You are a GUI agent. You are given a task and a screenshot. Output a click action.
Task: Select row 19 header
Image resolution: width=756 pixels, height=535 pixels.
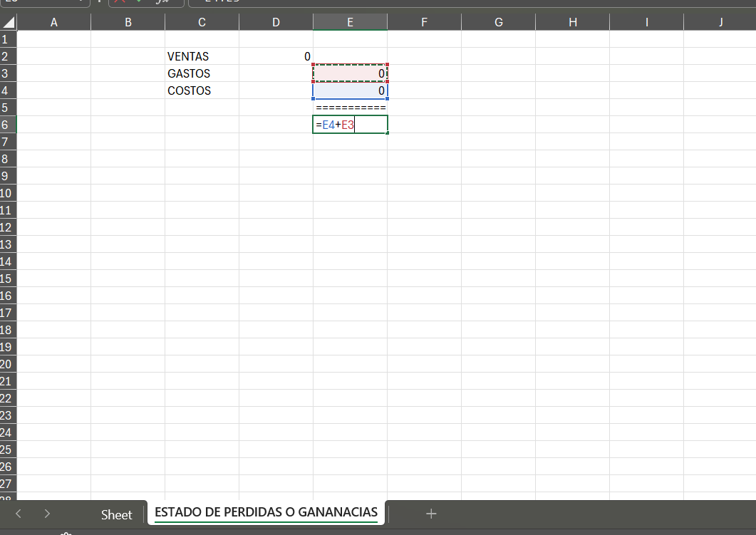pyautogui.click(x=9, y=347)
